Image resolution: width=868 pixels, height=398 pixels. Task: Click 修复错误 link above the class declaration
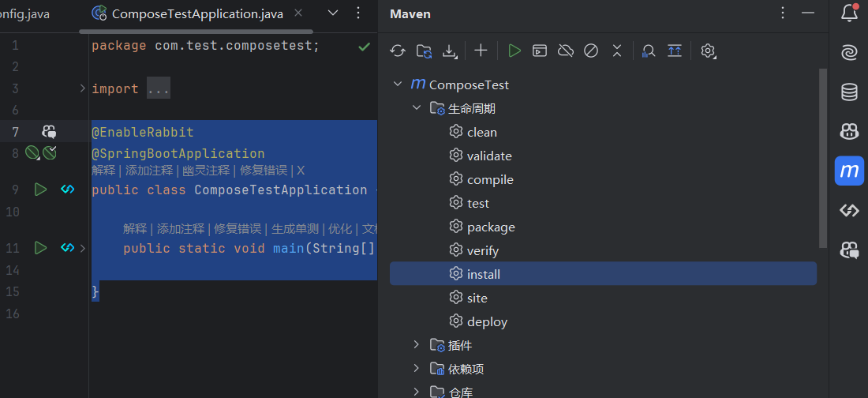click(264, 170)
